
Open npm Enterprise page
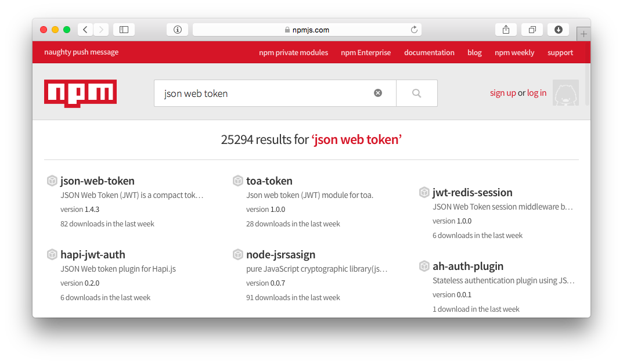[x=366, y=52]
